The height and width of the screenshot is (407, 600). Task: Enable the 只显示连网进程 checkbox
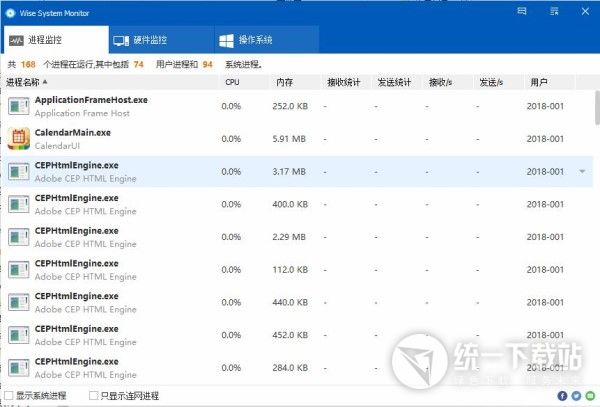coord(93,396)
